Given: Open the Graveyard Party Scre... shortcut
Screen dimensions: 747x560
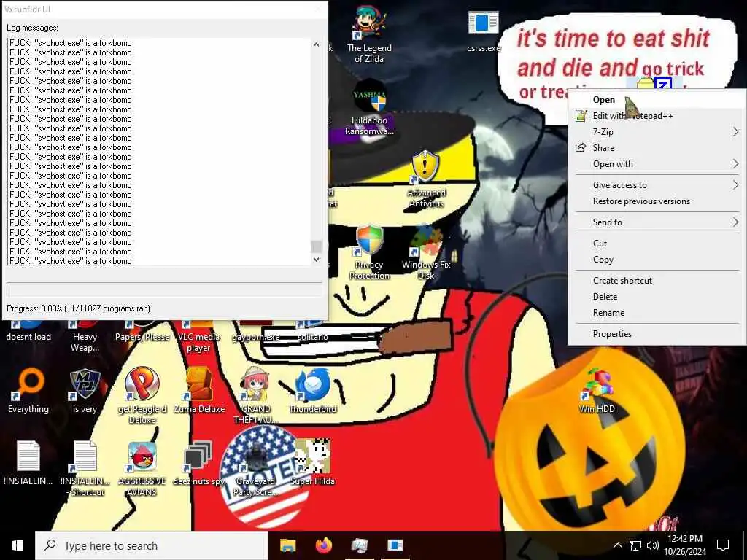Looking at the screenshot, I should tap(256, 469).
